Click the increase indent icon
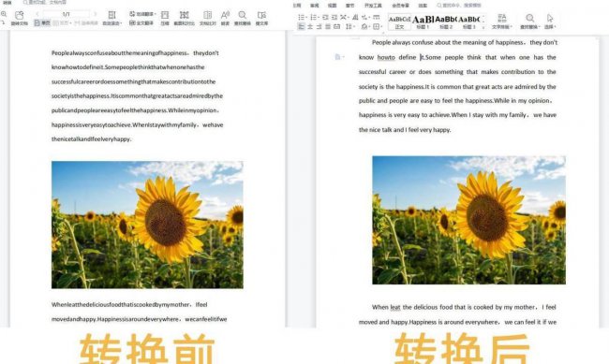This screenshot has width=609, height=364. point(334,17)
